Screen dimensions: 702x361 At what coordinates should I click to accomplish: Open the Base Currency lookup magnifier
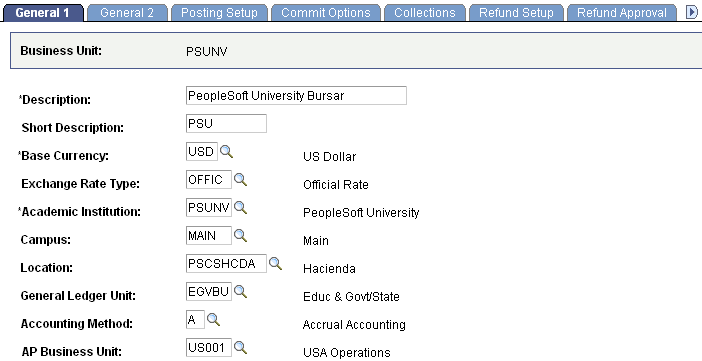pyautogui.click(x=227, y=152)
